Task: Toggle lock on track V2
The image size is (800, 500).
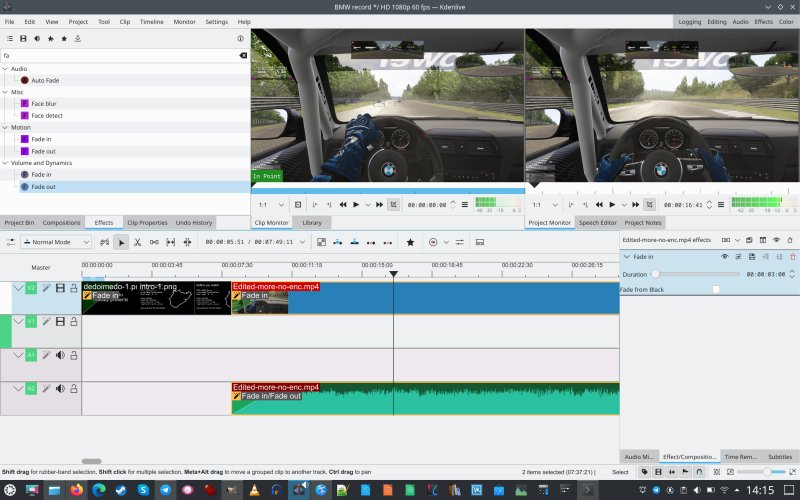Action: click(x=74, y=289)
